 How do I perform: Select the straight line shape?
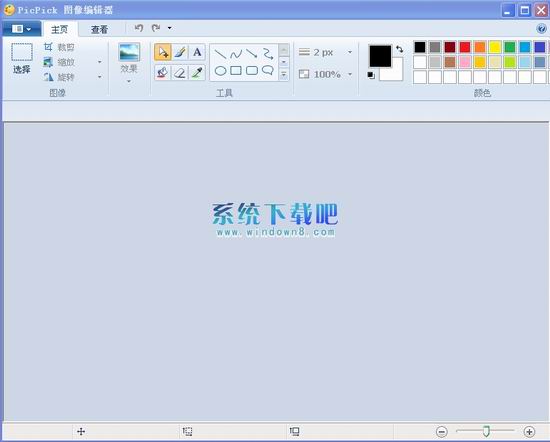[220, 54]
